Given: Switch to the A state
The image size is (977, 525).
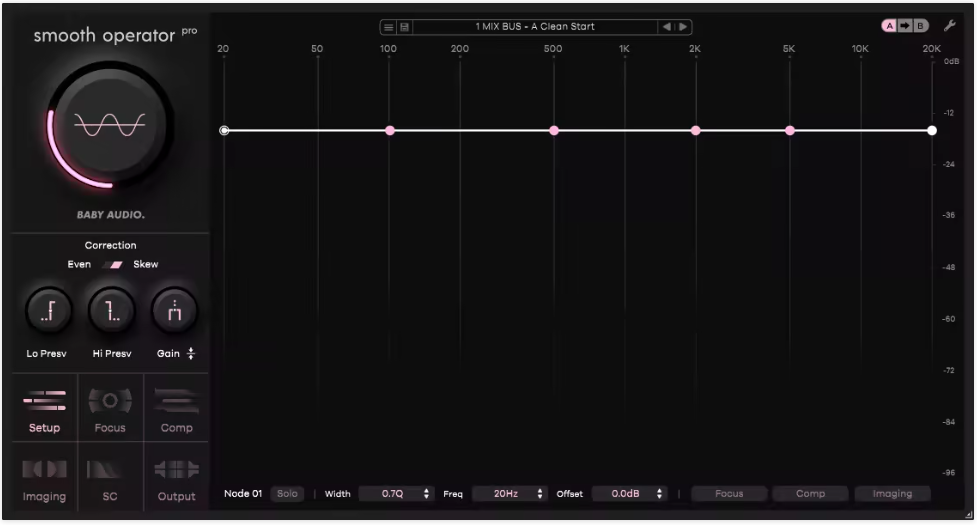Looking at the screenshot, I should pyautogui.click(x=889, y=26).
